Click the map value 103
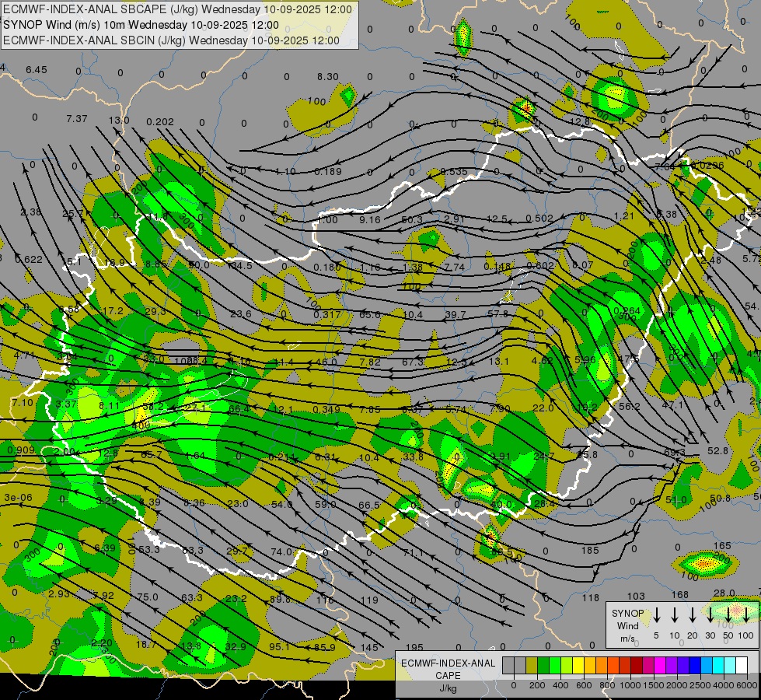 pos(636,596)
